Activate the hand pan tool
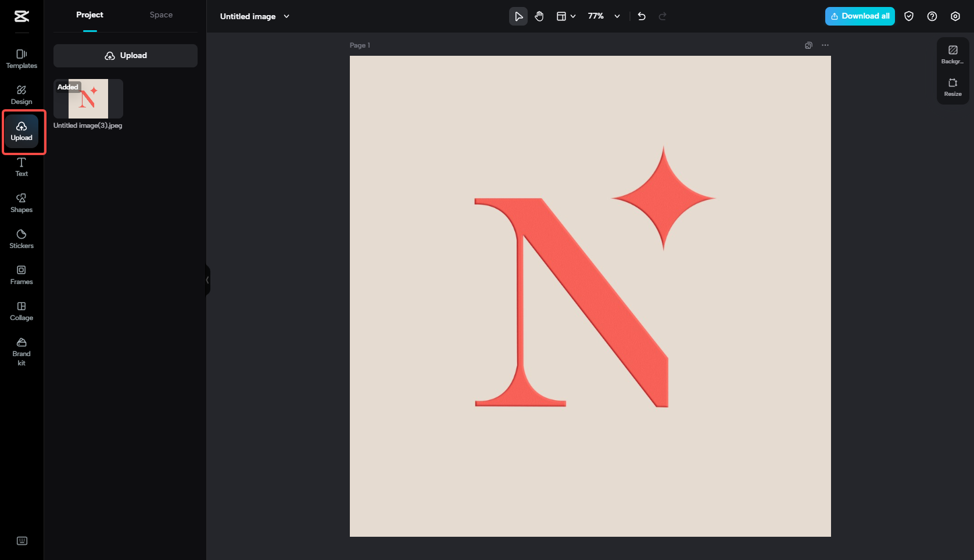This screenshot has height=560, width=974. pos(539,16)
